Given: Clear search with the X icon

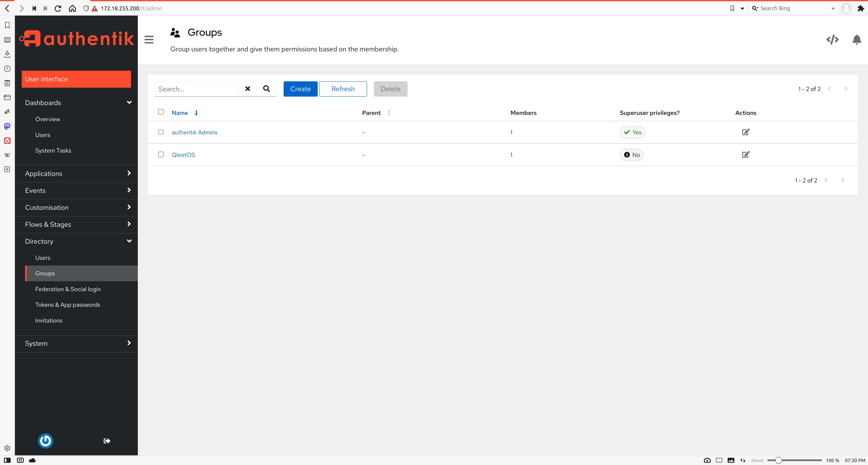Looking at the screenshot, I should [x=248, y=89].
